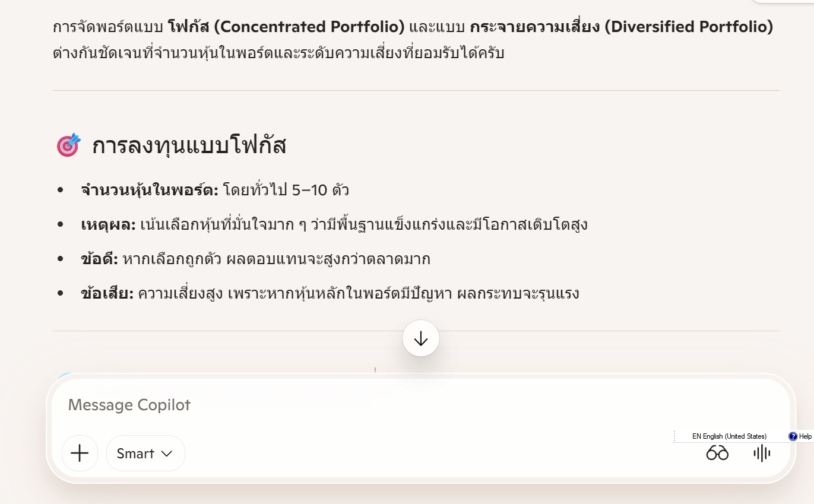Click the target emoji beside the heading
This screenshot has height=504, width=814.
[68, 145]
